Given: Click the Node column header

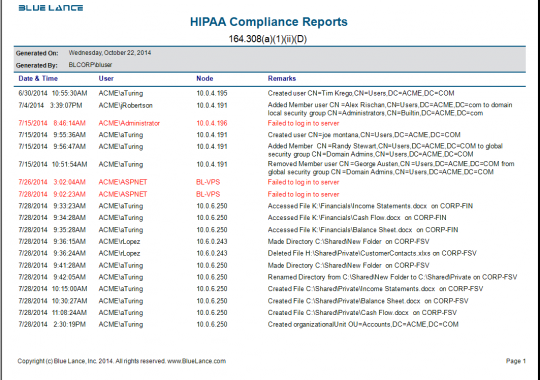Looking at the screenshot, I should (x=205, y=78).
